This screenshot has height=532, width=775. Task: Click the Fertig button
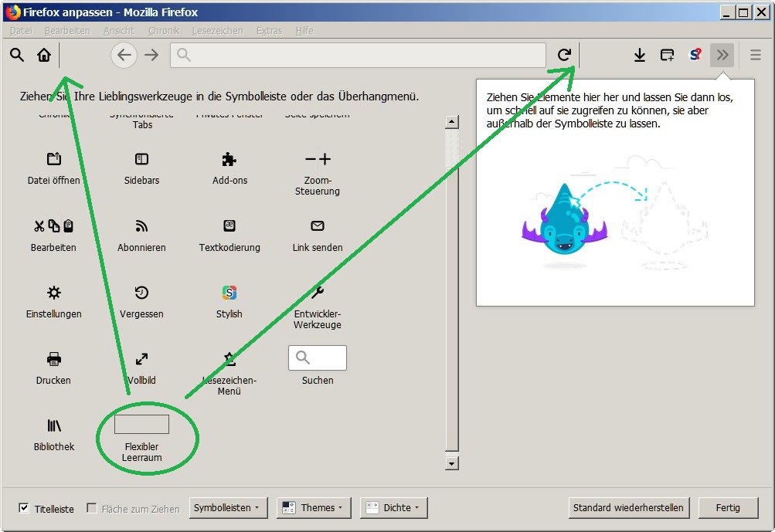pyautogui.click(x=728, y=508)
